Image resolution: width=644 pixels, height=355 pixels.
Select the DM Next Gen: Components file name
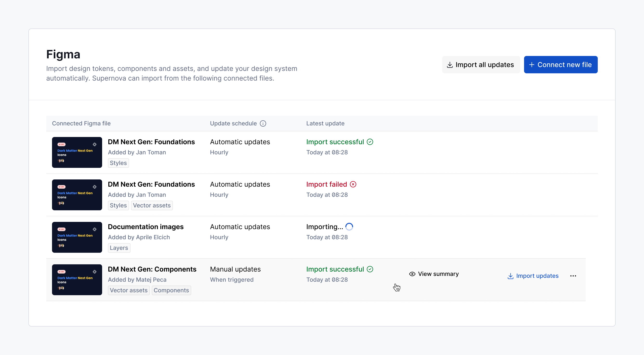(x=152, y=269)
